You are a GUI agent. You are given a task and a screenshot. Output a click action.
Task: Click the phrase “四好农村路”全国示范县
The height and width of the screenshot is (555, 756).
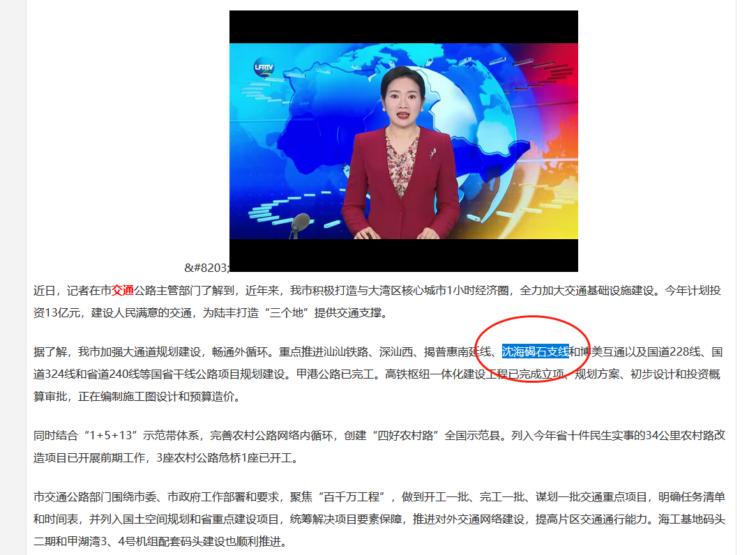[435, 435]
